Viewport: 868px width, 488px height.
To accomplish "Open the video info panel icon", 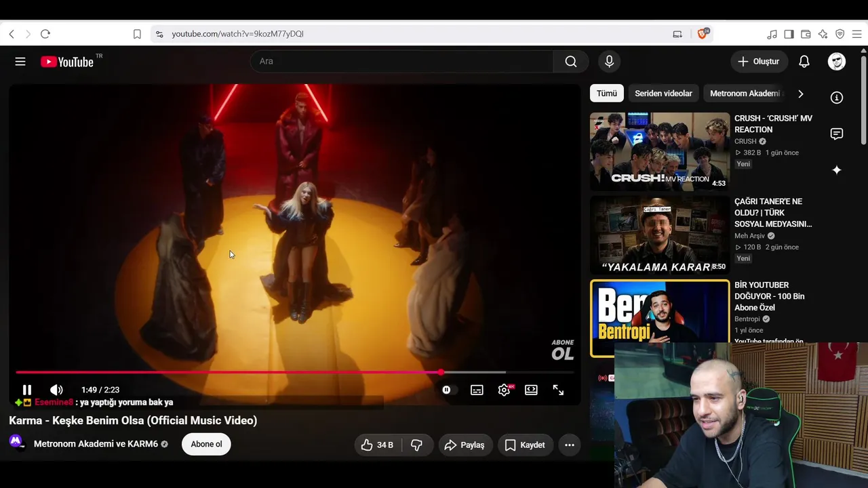I will click(x=837, y=98).
